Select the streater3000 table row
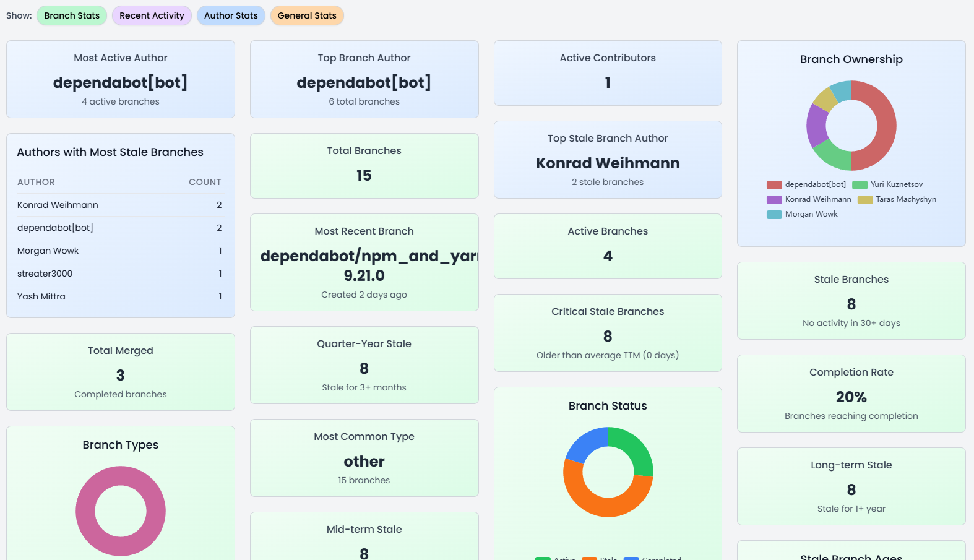Image resolution: width=974 pixels, height=560 pixels. (x=119, y=274)
